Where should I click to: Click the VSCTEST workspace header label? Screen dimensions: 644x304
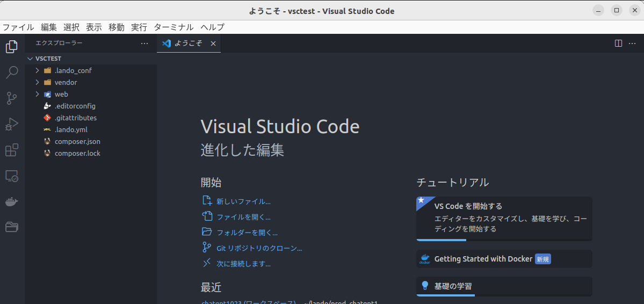(x=48, y=59)
